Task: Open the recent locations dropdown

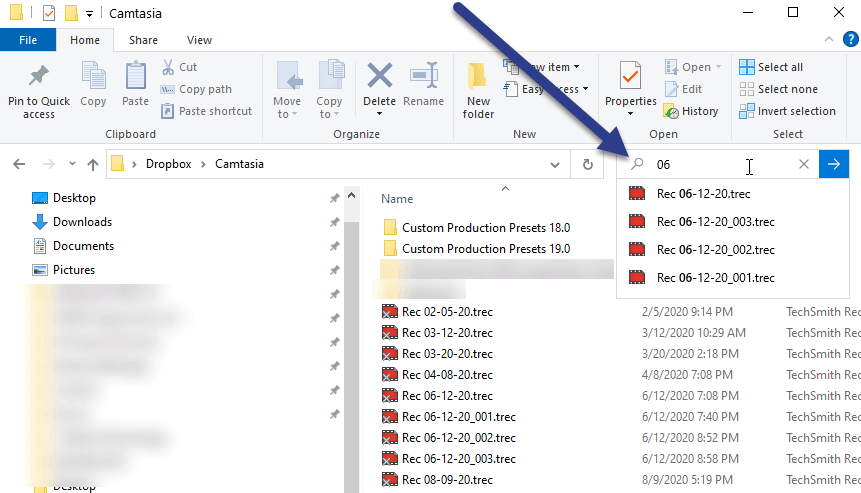Action: [72, 164]
